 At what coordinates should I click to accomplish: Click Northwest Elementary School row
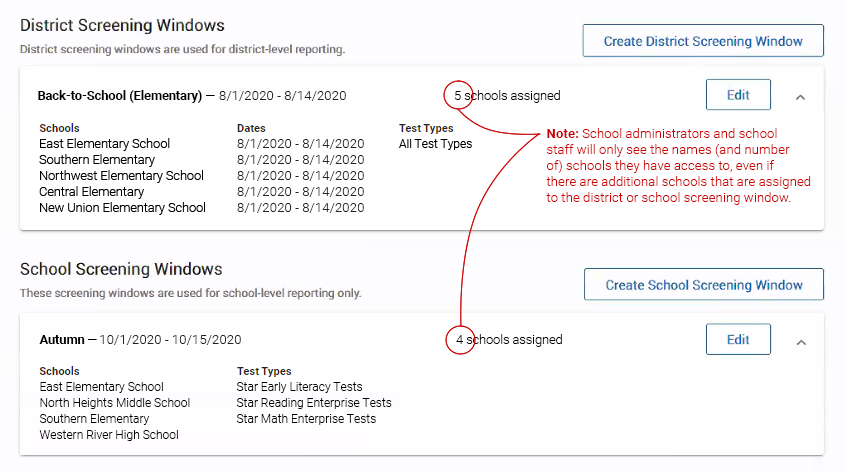point(121,175)
